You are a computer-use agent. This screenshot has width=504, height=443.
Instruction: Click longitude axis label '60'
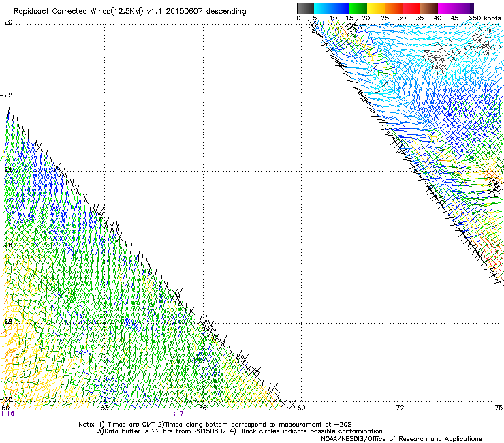[x=5, y=408]
